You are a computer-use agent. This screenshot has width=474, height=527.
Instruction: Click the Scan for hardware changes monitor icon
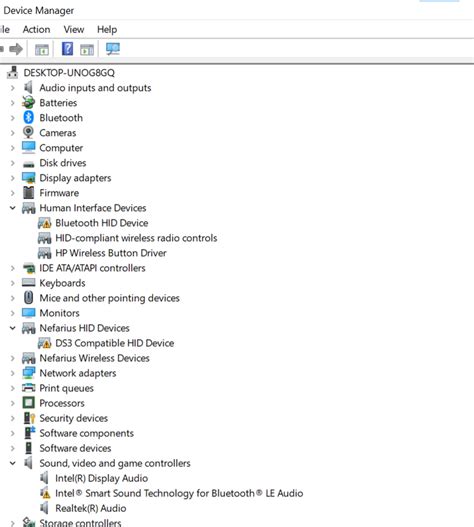pyautogui.click(x=113, y=49)
